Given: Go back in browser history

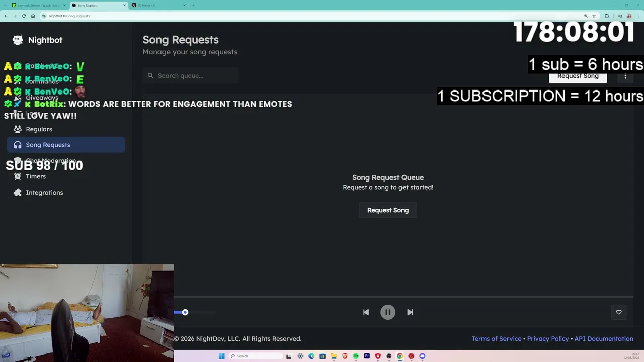Looking at the screenshot, I should [x=6, y=16].
